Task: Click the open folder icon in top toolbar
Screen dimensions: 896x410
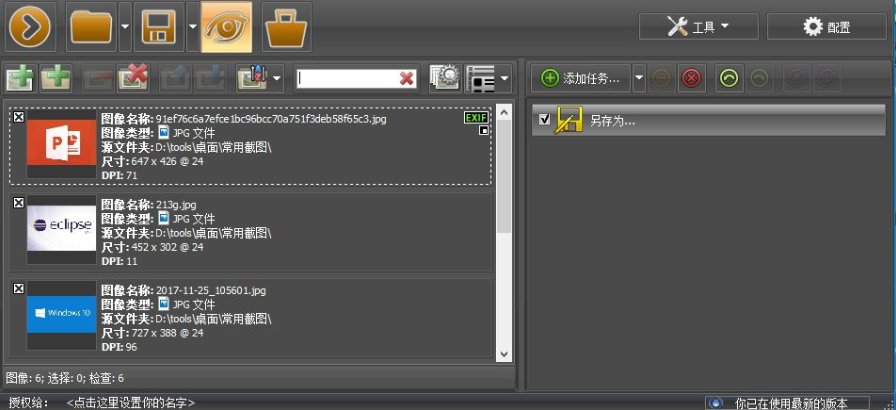Action: (91, 26)
